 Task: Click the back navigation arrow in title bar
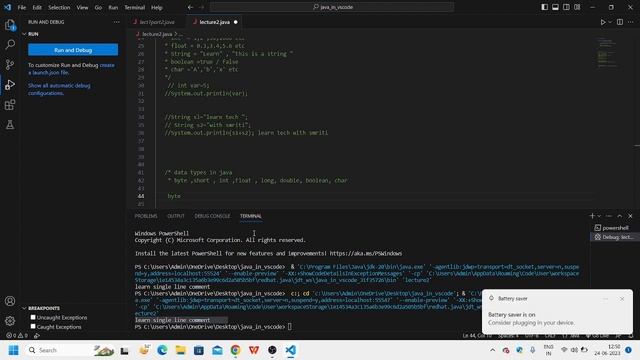(x=191, y=7)
